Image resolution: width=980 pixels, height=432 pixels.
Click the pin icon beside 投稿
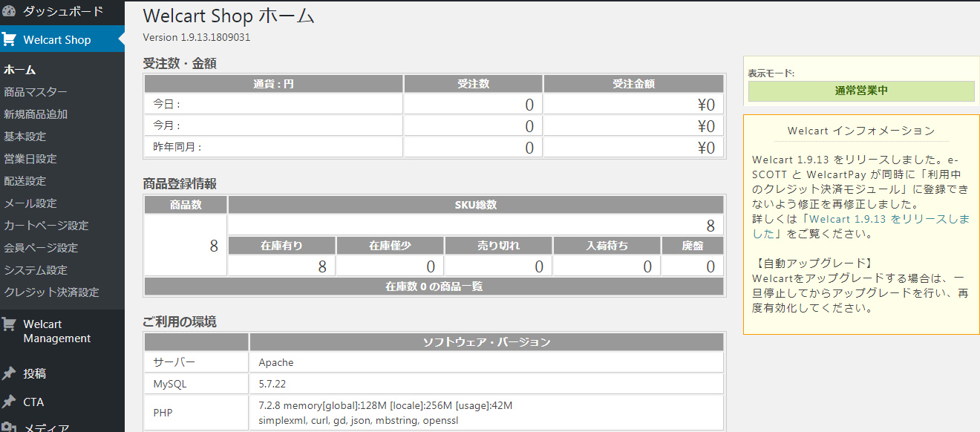[9, 373]
